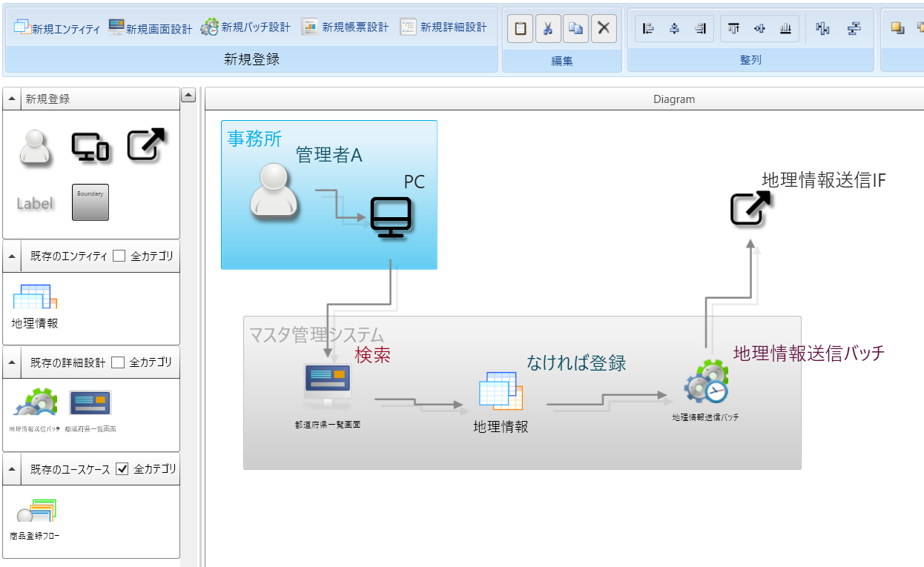Click the Delete X icon
Image resolution: width=924 pixels, height=567 pixels.
(x=604, y=29)
